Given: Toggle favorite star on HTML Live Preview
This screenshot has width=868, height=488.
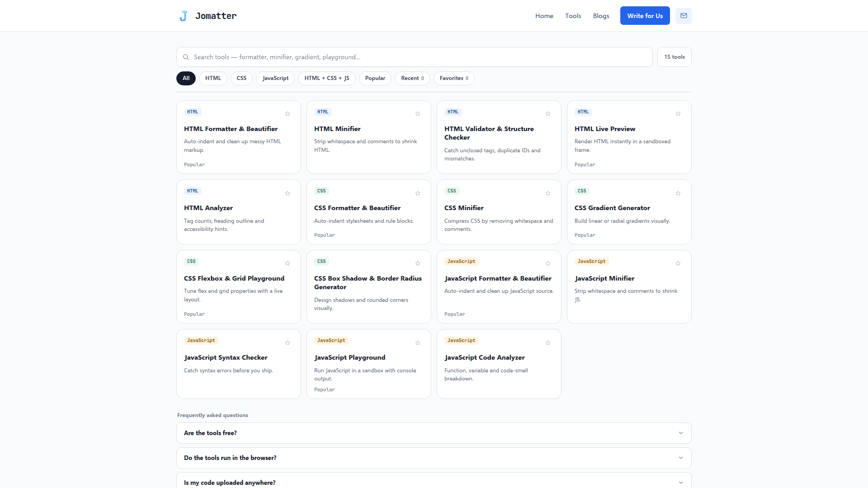Looking at the screenshot, I should tap(678, 114).
